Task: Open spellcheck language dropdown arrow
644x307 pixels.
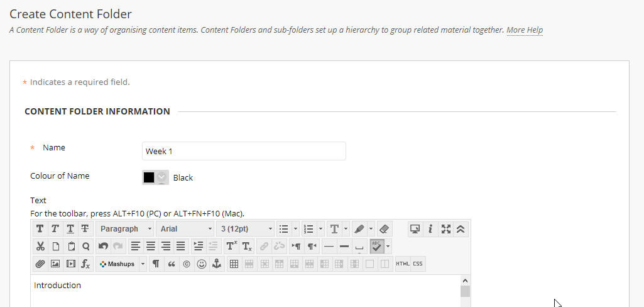Action: click(388, 247)
